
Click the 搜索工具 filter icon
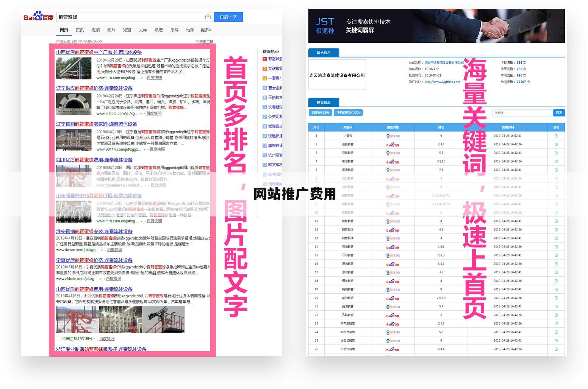197,42
